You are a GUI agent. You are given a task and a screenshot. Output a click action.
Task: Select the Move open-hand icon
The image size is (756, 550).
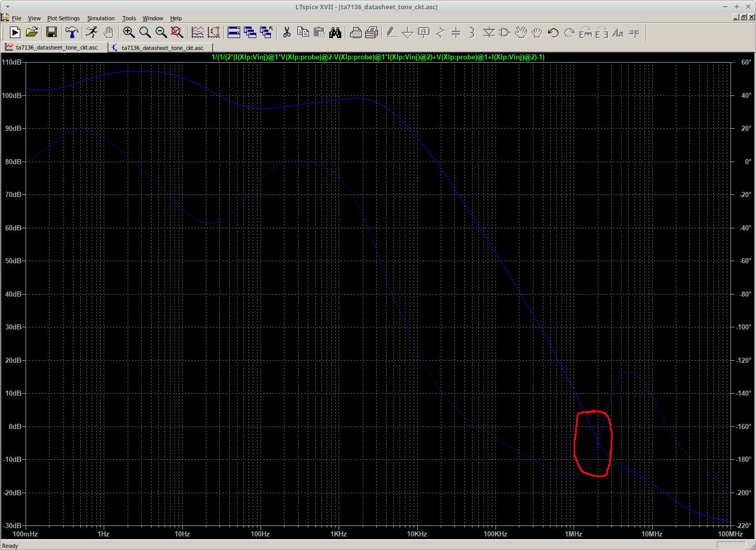pos(521,33)
